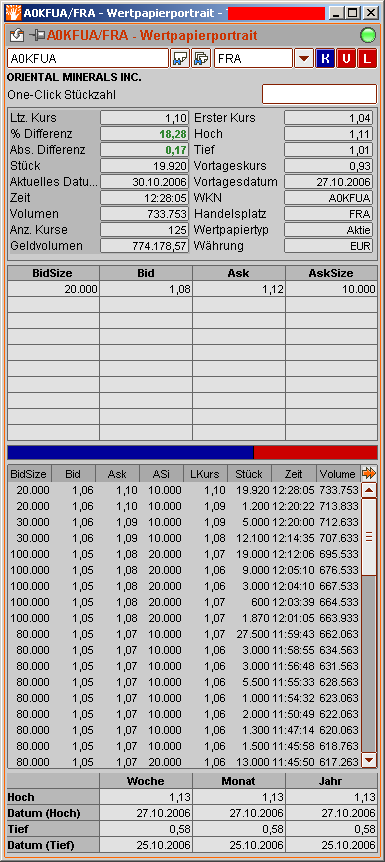Screen dimensions: 385x862
Task: Click the bid price 1,08 in order book
Action: click(146, 289)
